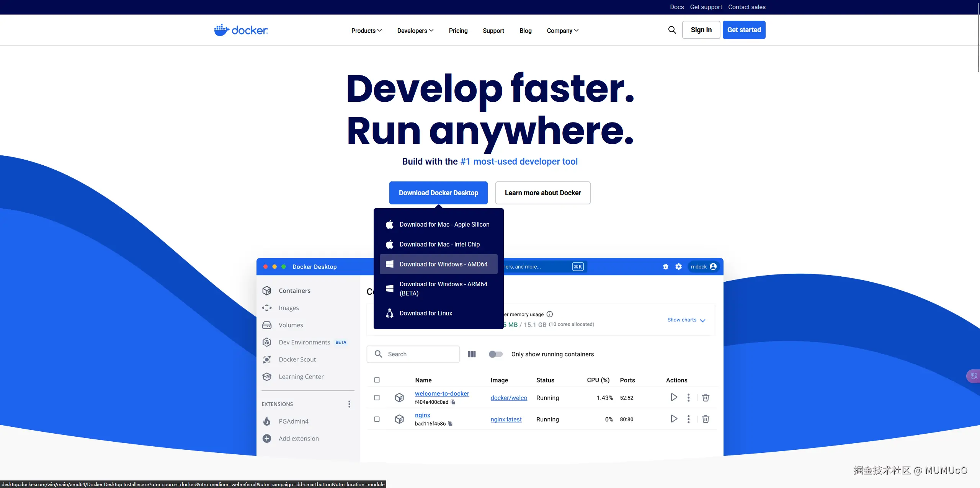Open Learn more about Docker
980x488 pixels.
(x=542, y=193)
